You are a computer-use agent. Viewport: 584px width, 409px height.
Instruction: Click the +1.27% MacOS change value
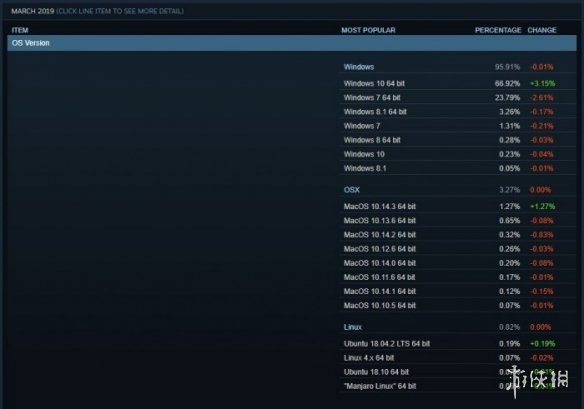tap(543, 206)
